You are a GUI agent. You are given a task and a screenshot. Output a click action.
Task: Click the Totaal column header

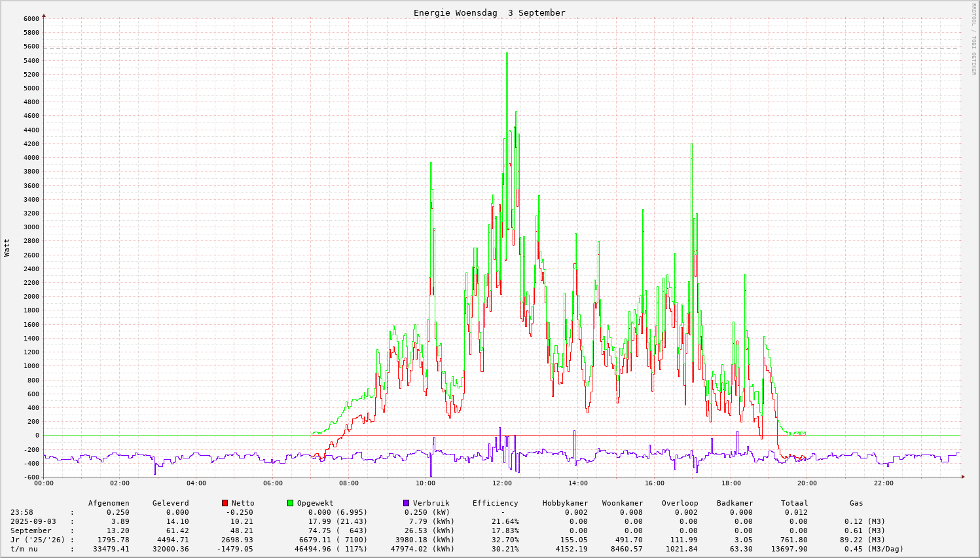click(x=794, y=503)
